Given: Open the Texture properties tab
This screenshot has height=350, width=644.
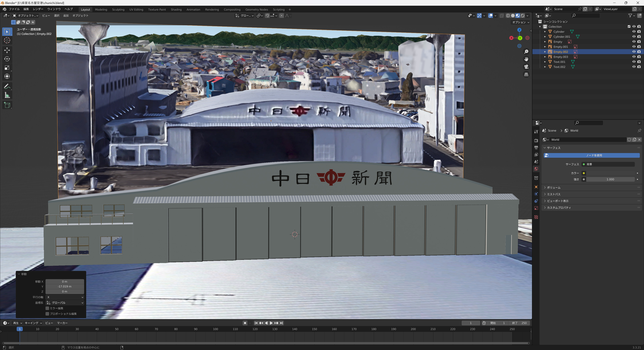Looking at the screenshot, I should pyautogui.click(x=536, y=217).
